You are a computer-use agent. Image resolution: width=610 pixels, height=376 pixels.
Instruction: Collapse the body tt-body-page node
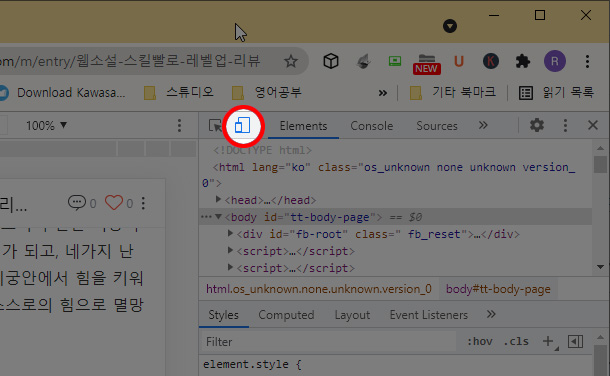pyautogui.click(x=218, y=217)
